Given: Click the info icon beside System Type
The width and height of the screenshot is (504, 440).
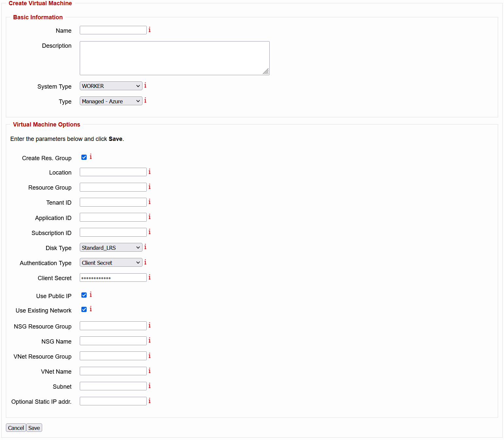Looking at the screenshot, I should coord(145,85).
